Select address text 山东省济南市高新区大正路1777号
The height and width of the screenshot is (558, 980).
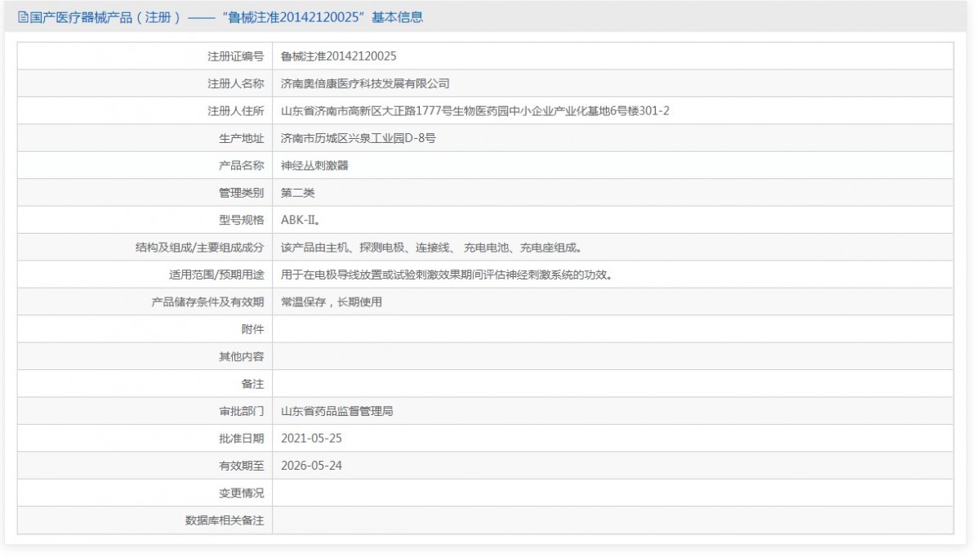tap(365, 111)
